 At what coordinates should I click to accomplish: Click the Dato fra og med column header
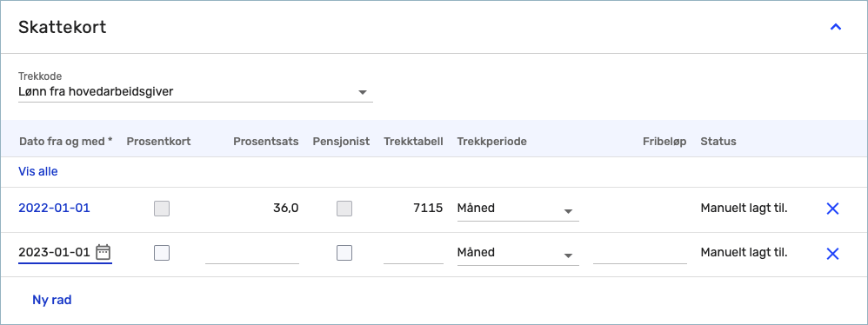click(x=66, y=142)
